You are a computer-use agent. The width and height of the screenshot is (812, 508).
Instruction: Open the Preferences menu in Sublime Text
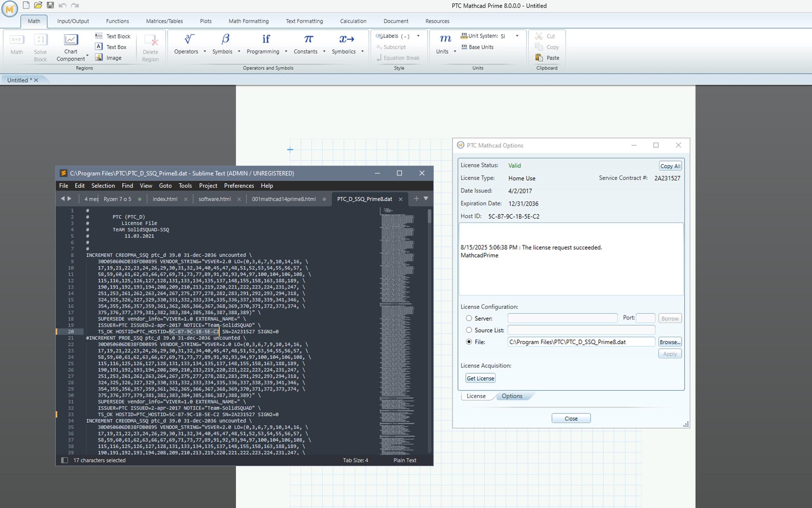pos(239,186)
